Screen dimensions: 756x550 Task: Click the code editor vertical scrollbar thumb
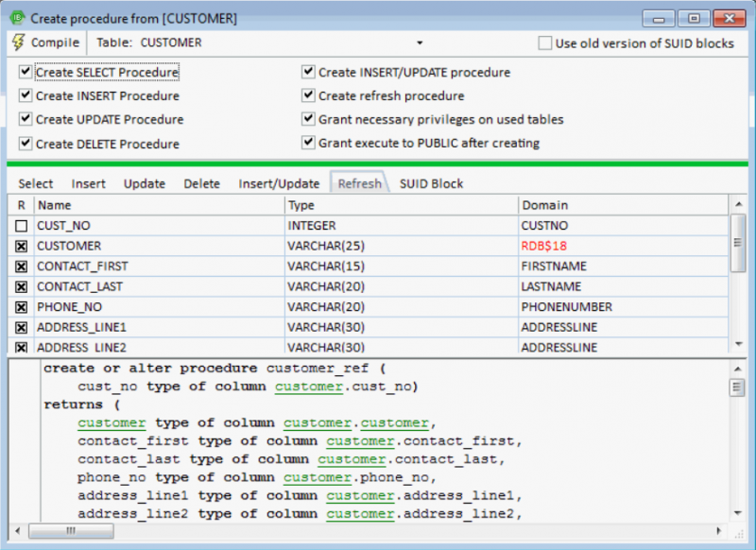pyautogui.click(x=737, y=387)
